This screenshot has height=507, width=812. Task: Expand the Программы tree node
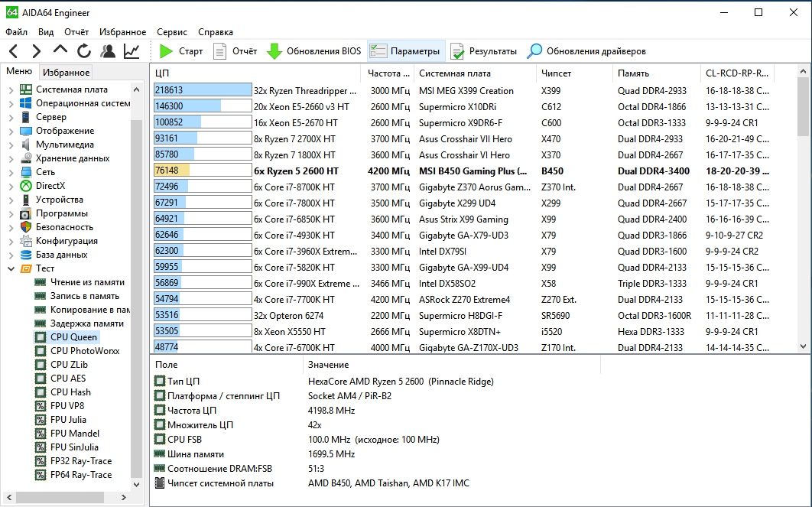point(11,214)
